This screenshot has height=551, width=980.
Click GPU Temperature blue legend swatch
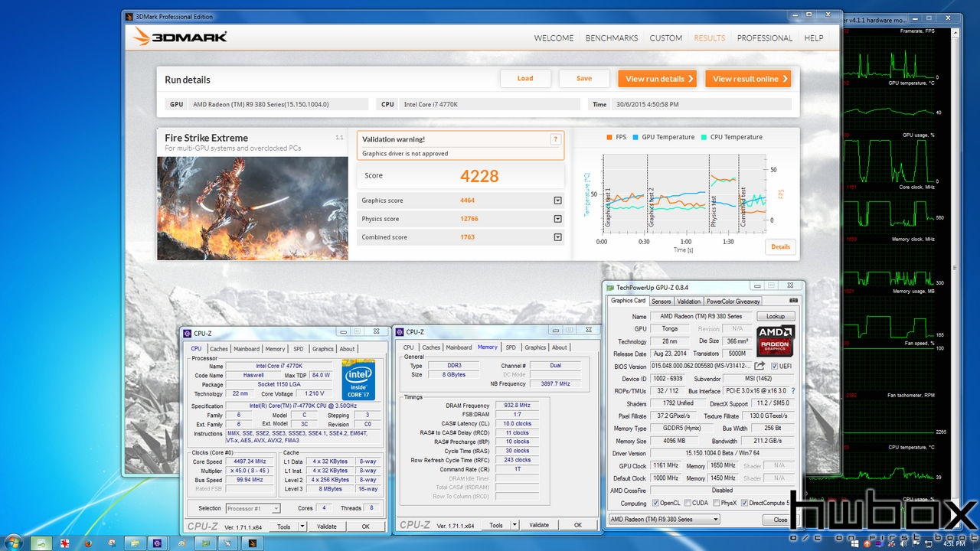click(x=635, y=137)
